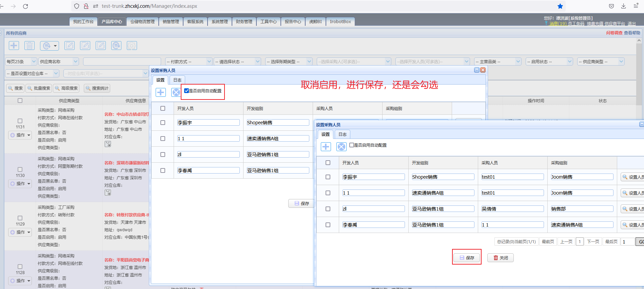The image size is (644, 289).
Task: Expand the 启用状态 filter dropdown
Action: click(x=549, y=61)
